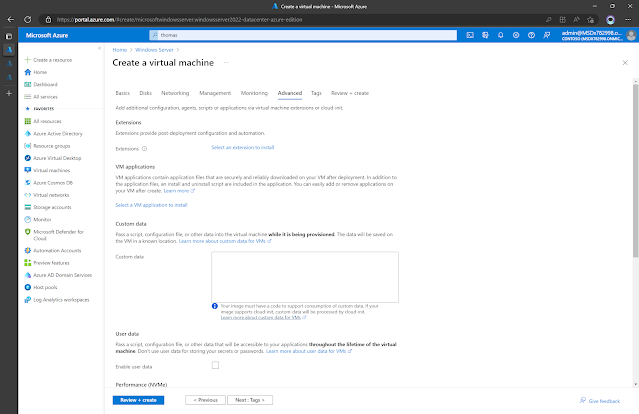Switch to the Tags tab
The width and height of the screenshot is (639, 414).
(x=316, y=93)
